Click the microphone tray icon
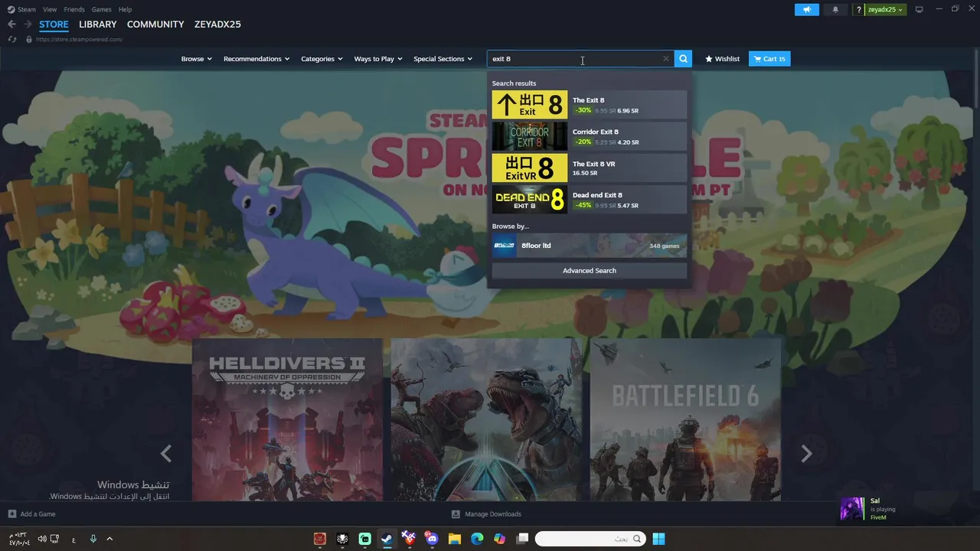Screen dimensions: 980x551 coord(93,539)
